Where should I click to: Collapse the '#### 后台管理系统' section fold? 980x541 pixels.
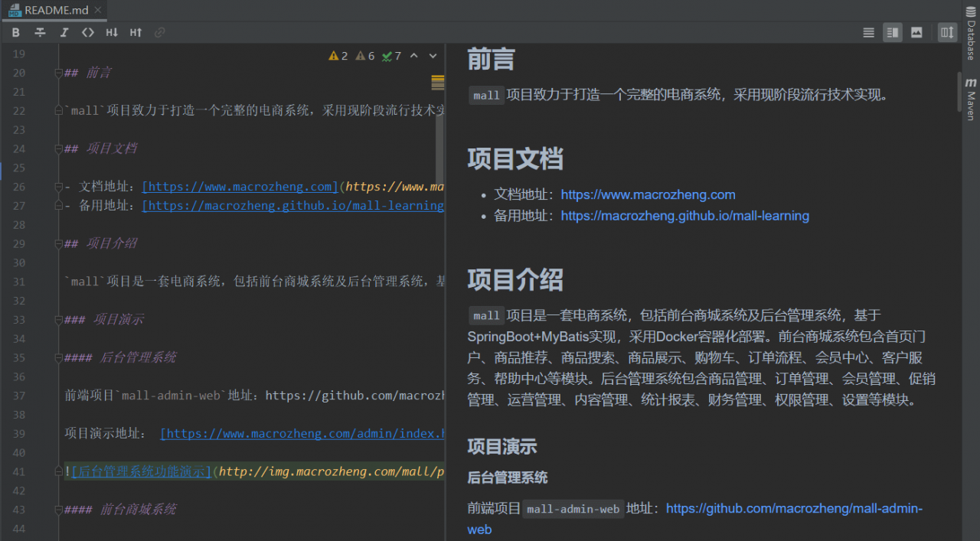pos(58,357)
